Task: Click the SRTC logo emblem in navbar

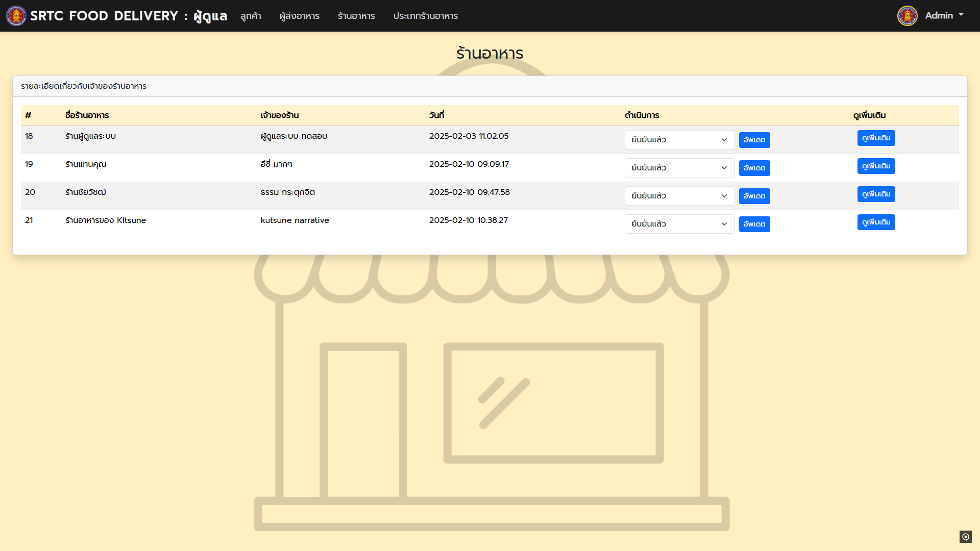Action: pyautogui.click(x=16, y=16)
